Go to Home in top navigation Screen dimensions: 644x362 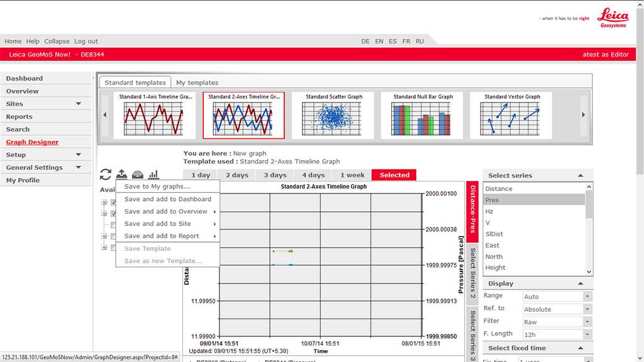click(13, 41)
